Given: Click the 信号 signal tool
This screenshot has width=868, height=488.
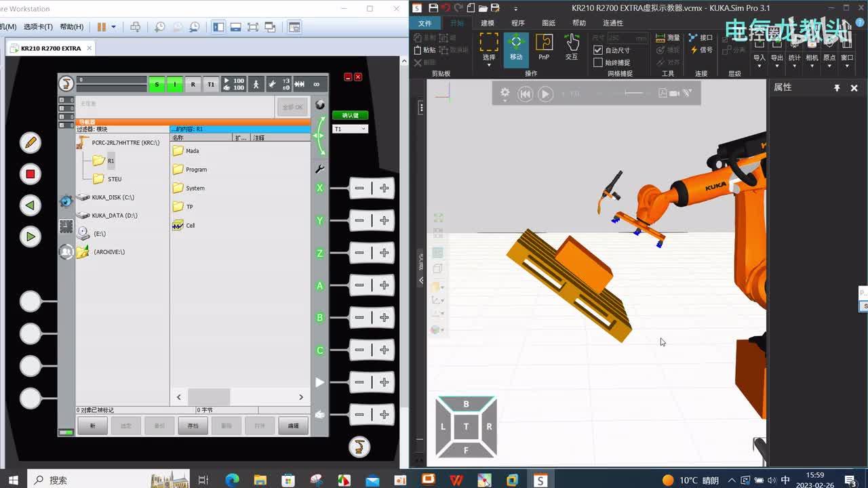Looking at the screenshot, I should coord(701,50).
